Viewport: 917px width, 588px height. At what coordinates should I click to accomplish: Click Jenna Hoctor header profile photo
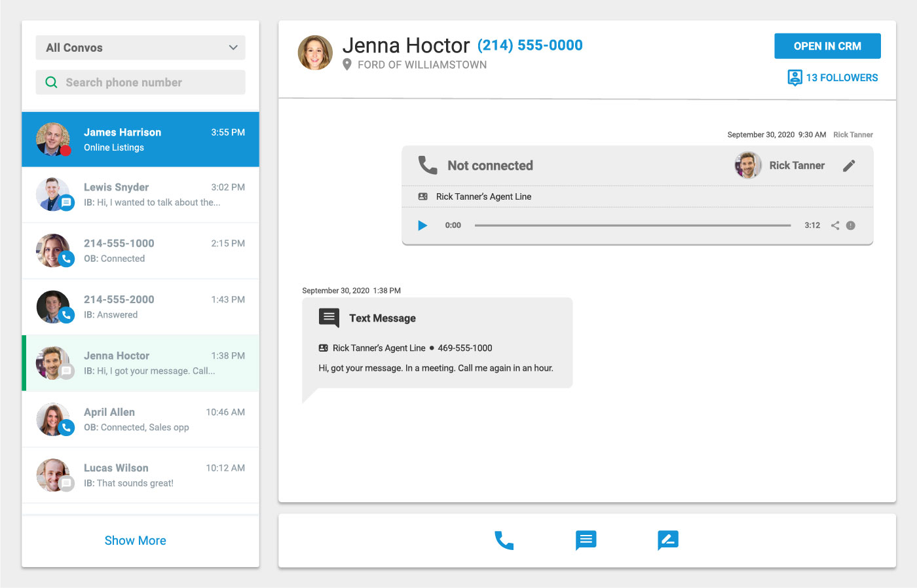point(315,52)
